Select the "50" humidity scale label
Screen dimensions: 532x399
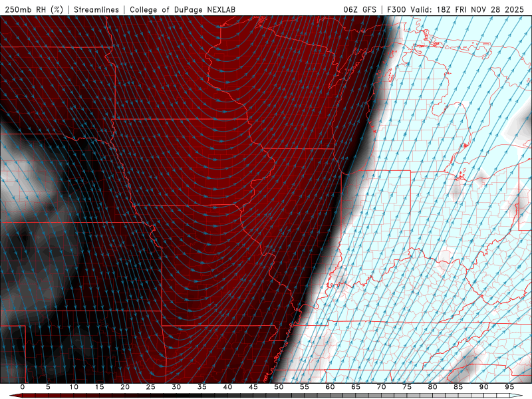[279, 387]
